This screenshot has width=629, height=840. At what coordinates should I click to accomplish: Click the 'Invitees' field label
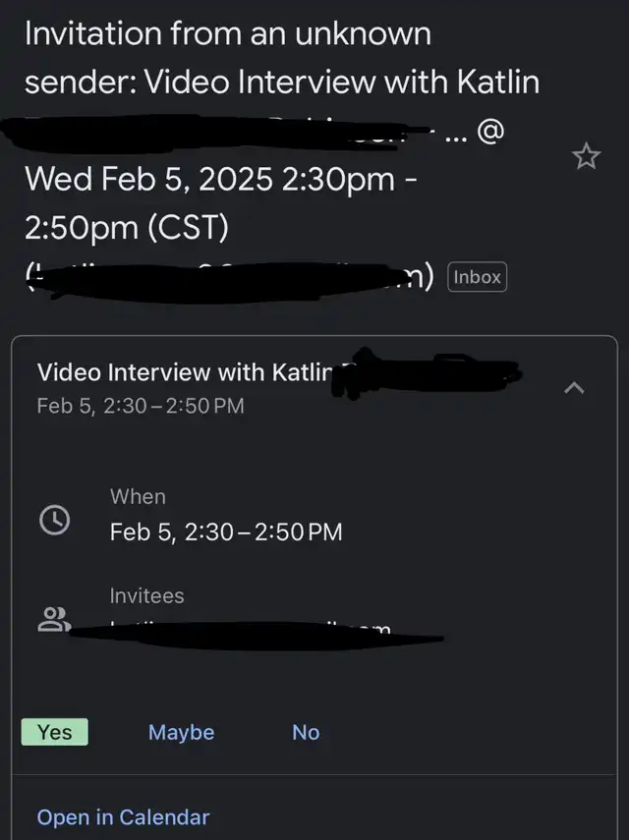click(x=146, y=596)
